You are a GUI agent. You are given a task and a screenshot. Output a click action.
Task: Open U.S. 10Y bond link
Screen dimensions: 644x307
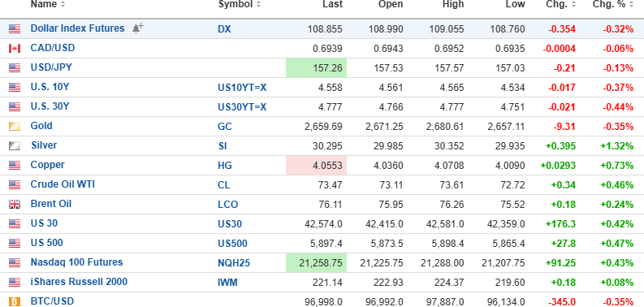(50, 87)
